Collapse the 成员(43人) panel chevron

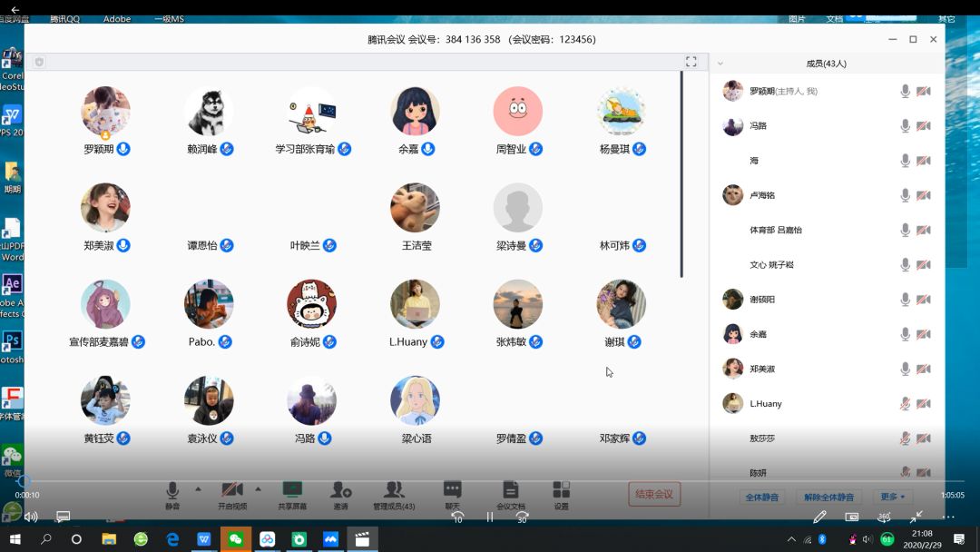(720, 64)
